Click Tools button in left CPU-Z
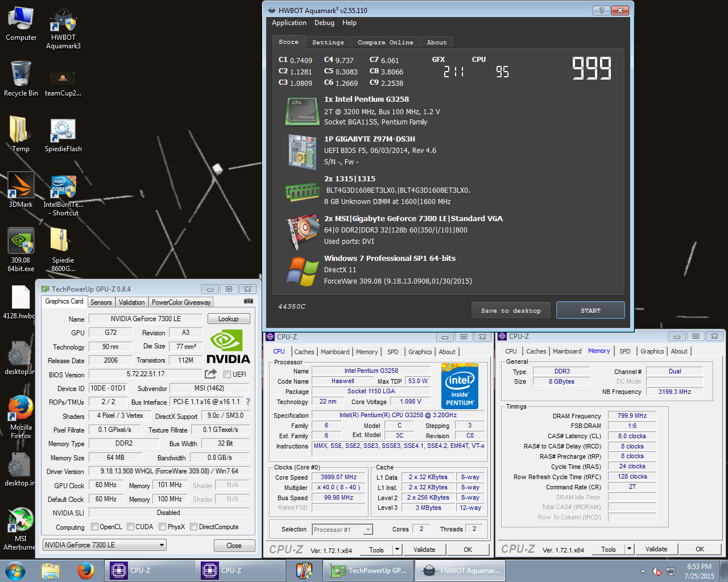Image resolution: width=728 pixels, height=582 pixels. click(377, 549)
